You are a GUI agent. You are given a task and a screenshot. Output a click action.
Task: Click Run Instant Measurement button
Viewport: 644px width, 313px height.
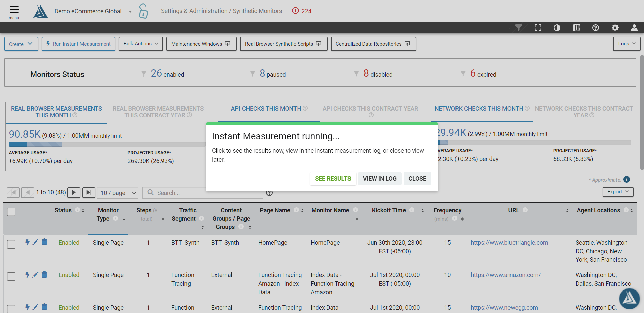pyautogui.click(x=78, y=44)
